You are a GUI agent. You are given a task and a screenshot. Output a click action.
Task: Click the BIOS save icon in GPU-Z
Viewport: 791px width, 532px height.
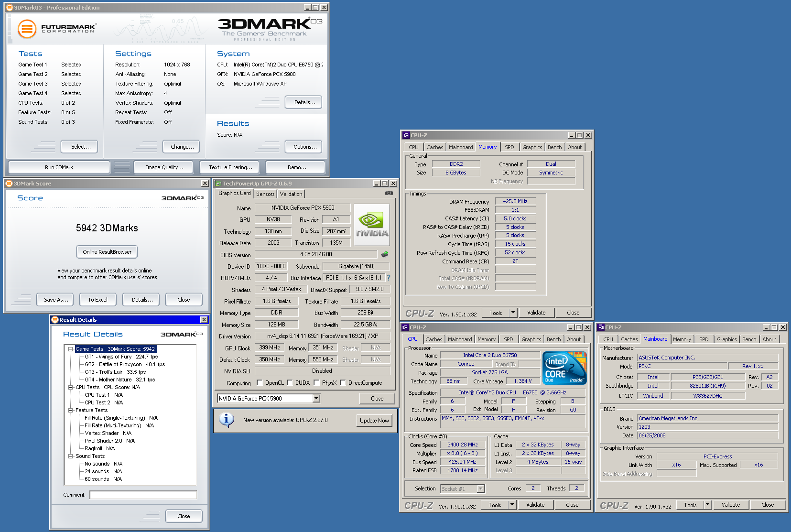click(385, 254)
